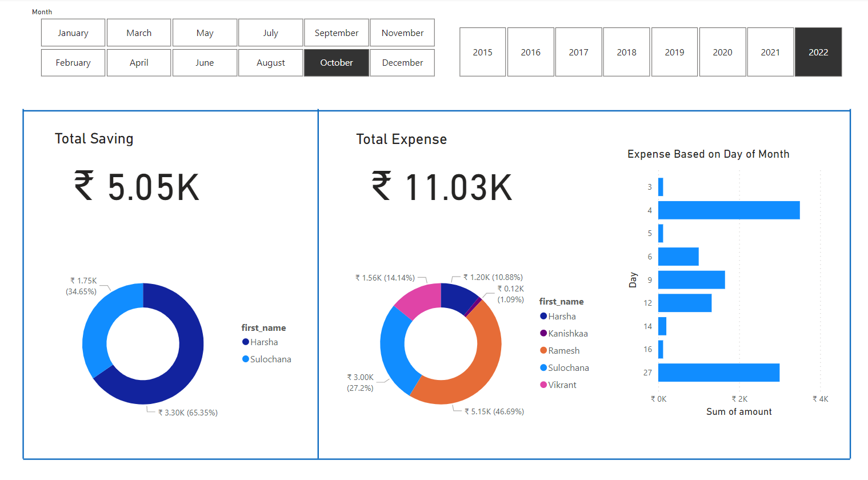The image size is (868, 480).
Task: Click the Sulochana legend marker under Total Expense
Action: coord(544,367)
